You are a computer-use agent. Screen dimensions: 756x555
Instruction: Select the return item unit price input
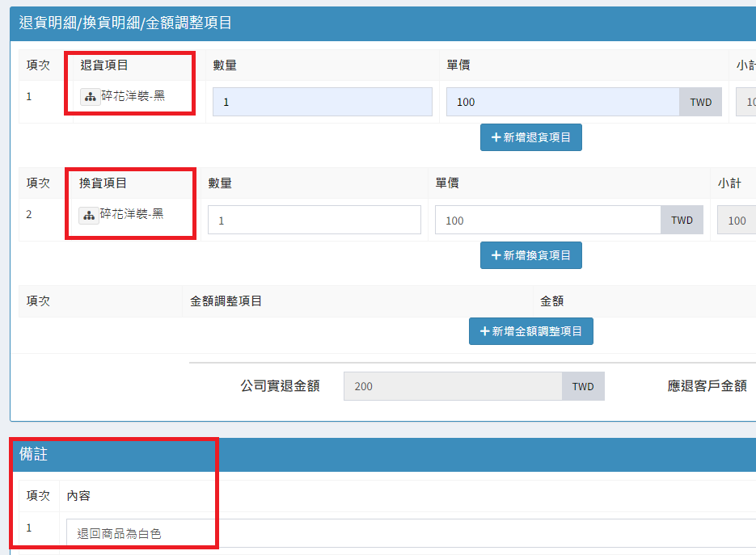(563, 102)
